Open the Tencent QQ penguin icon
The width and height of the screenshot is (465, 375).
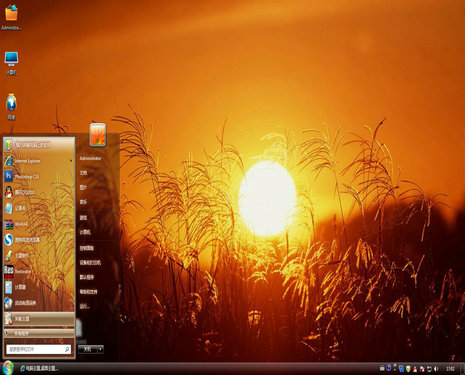pos(9,192)
